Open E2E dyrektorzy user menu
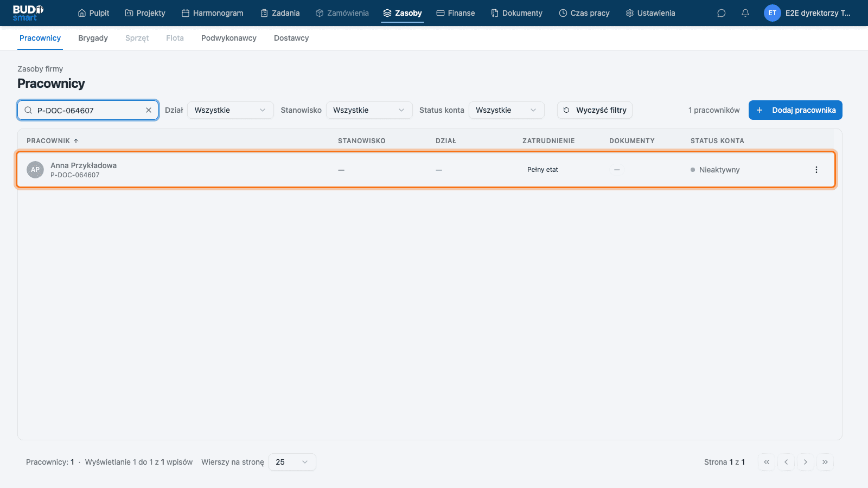868x488 pixels. coord(818,13)
